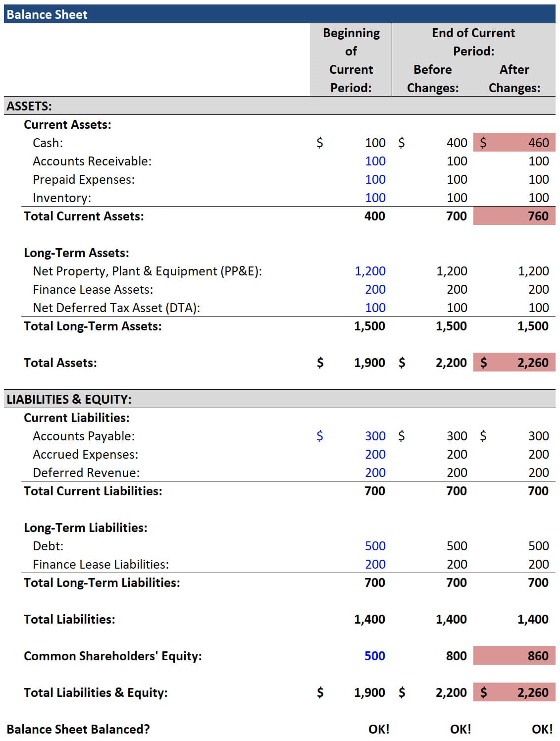Image resolution: width=560 pixels, height=741 pixels.
Task: Select the Total Liabilities & Equity 1,900 value
Action: pos(370,692)
